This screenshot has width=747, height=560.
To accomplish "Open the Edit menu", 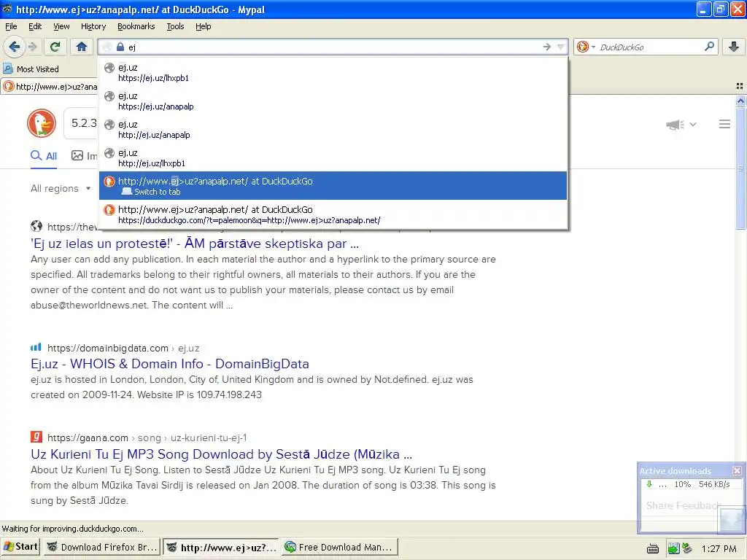I will [x=35, y=26].
